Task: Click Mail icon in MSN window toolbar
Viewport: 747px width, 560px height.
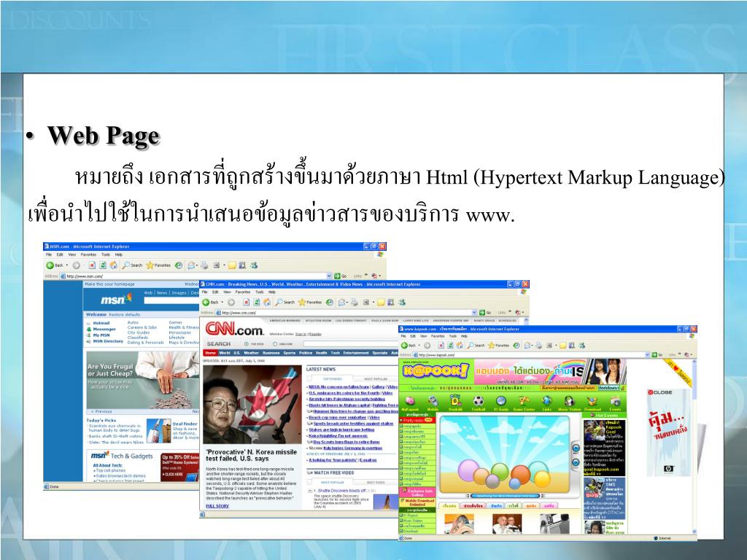Action: coord(191,265)
